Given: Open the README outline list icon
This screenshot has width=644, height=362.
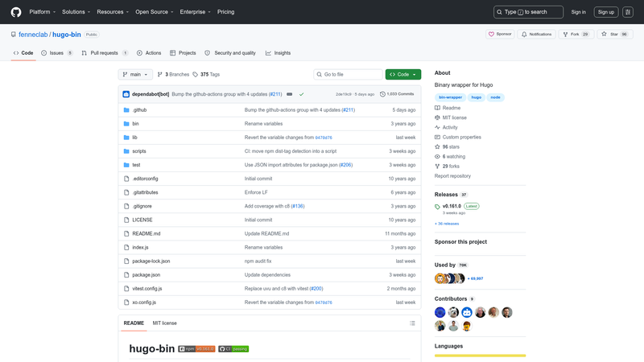Looking at the screenshot, I should point(412,323).
